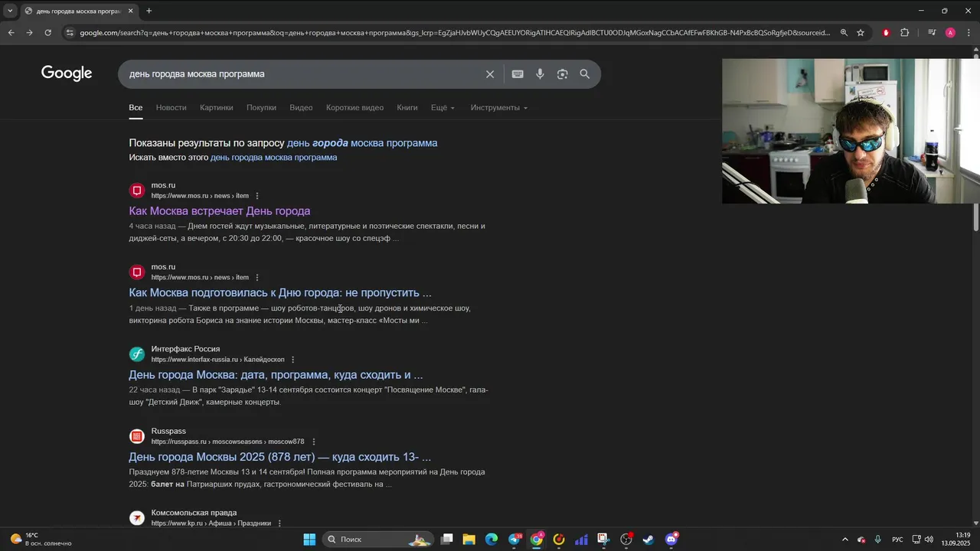
Task: Select the Все results tab
Action: 136,108
